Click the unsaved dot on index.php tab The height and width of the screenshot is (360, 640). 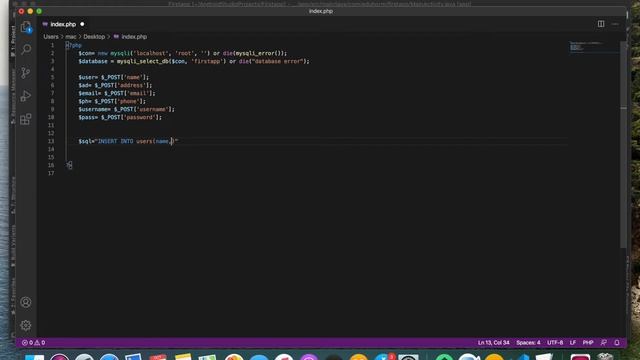82,24
